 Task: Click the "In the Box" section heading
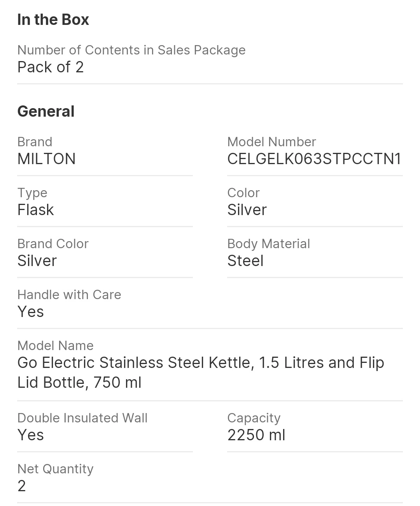coord(53,20)
